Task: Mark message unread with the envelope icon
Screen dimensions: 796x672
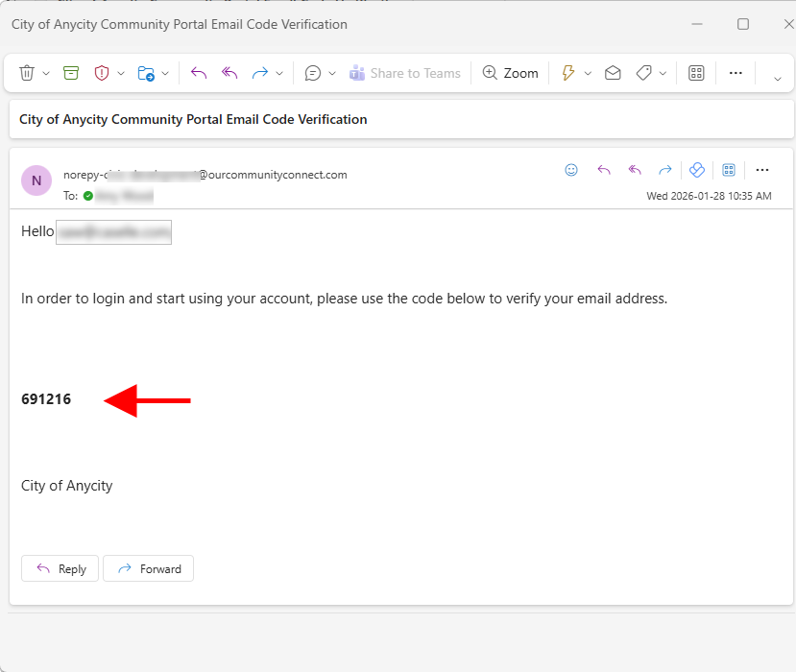Action: [x=613, y=73]
